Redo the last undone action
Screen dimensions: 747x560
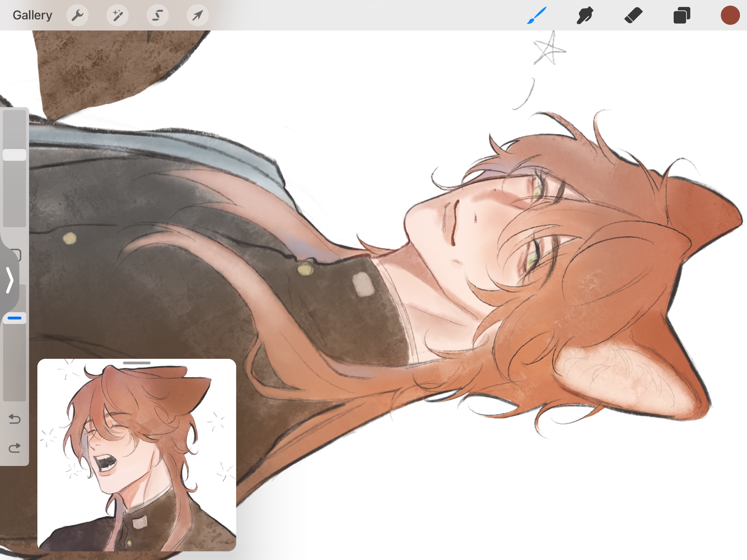[x=15, y=448]
